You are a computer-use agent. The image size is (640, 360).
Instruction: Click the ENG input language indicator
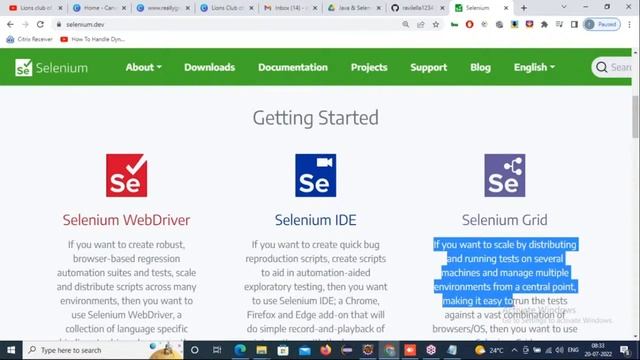tap(573, 350)
